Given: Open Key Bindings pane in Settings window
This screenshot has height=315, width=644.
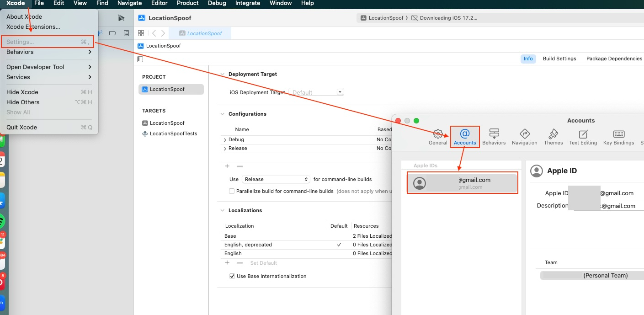Looking at the screenshot, I should pyautogui.click(x=619, y=137).
